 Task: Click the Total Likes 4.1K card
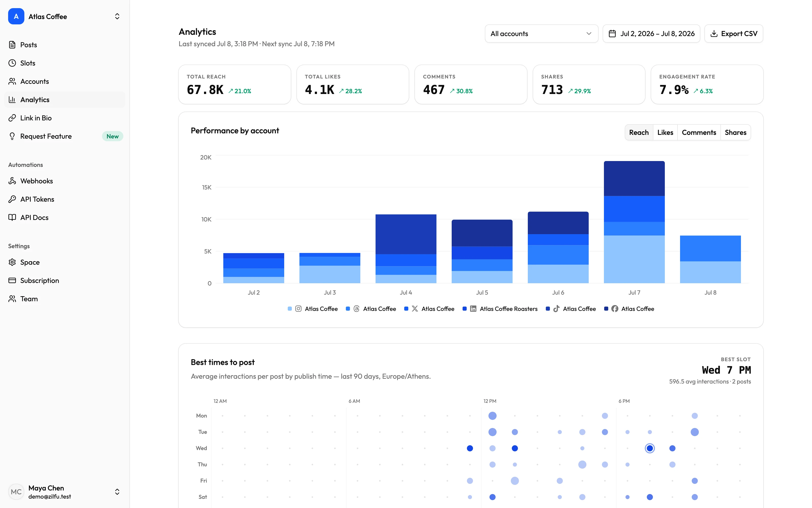point(353,84)
